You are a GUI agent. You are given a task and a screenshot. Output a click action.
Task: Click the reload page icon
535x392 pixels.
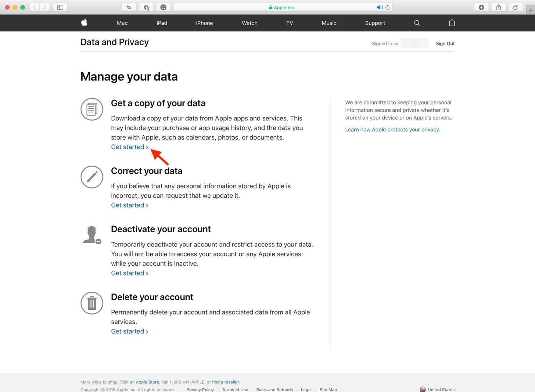pos(387,7)
